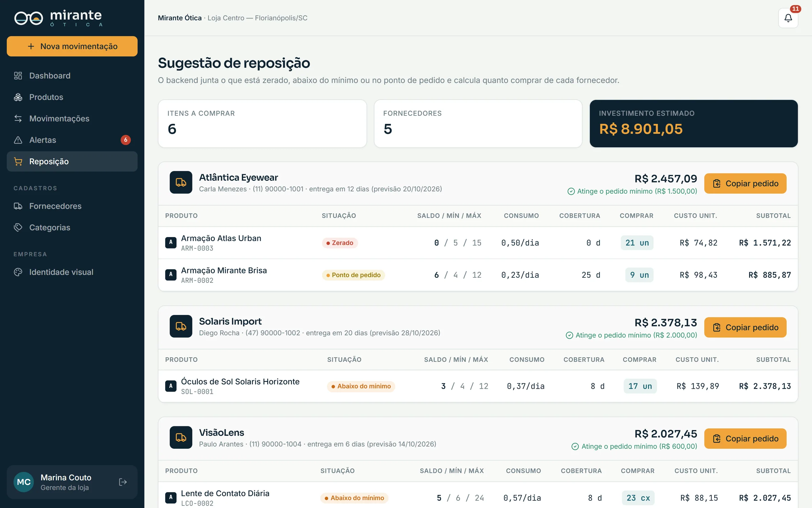Screen dimensions: 812x508
Task: Click the curve-A badge beside Armação Mirante Brisa
Action: 171,275
